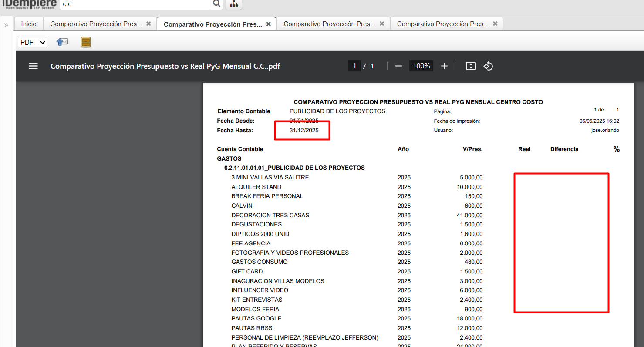
Task: Click the fit to page icon
Action: [470, 66]
